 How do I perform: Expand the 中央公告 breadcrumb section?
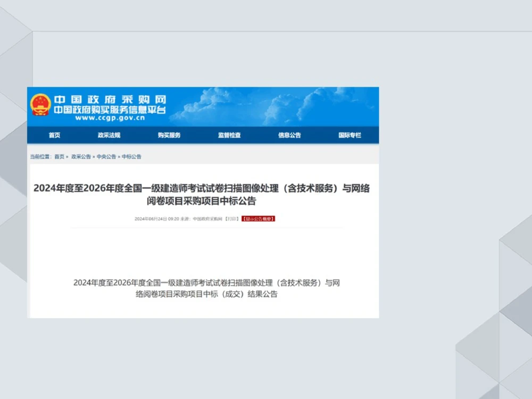[x=104, y=156]
